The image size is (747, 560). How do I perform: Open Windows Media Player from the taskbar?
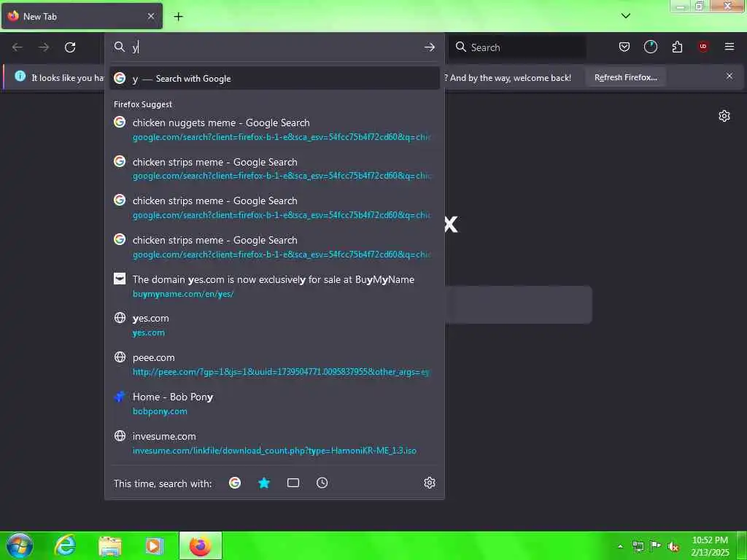[154, 546]
